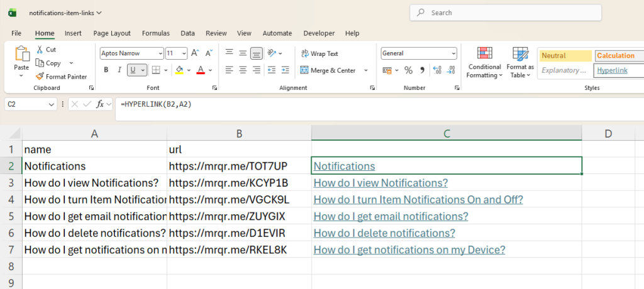Click the Insert Function fx icon
Viewport: 644px width, 289px height.
point(100,104)
